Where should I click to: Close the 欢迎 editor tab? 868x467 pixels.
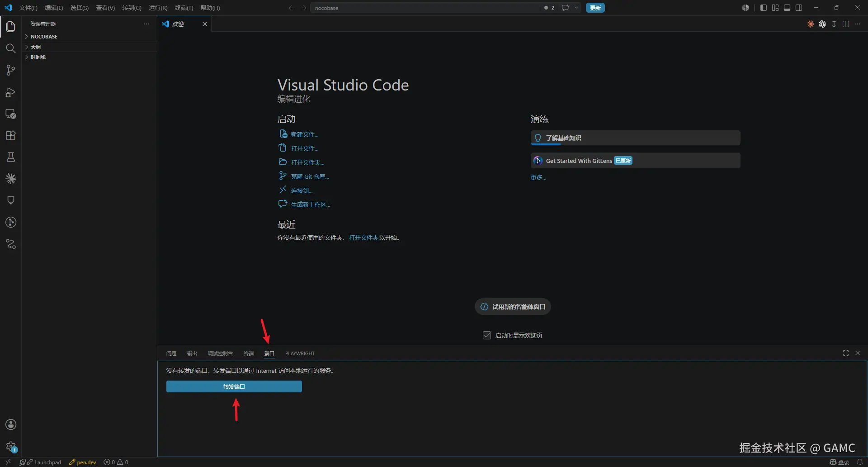click(205, 24)
